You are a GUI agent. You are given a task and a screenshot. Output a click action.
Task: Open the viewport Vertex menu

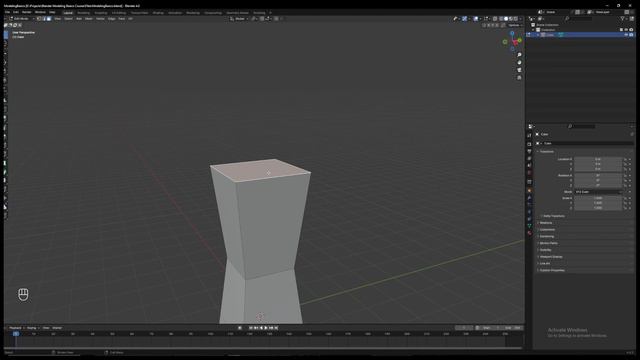click(x=100, y=19)
